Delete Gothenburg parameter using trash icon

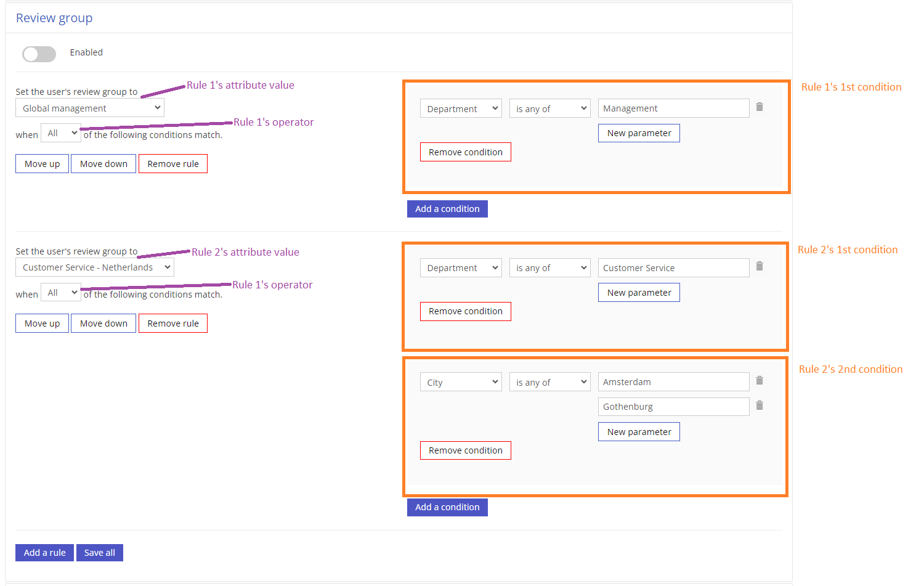point(760,405)
